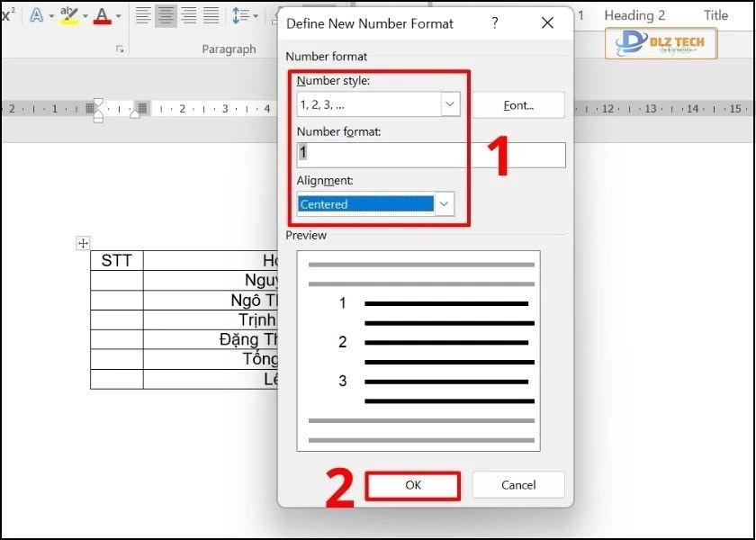
Task: Click the table move handle
Action: (83, 243)
